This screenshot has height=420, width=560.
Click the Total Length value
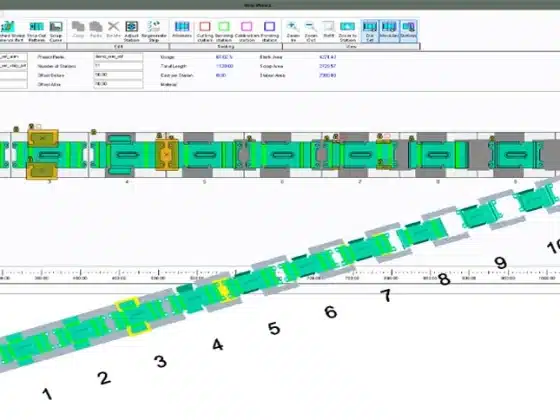click(225, 66)
